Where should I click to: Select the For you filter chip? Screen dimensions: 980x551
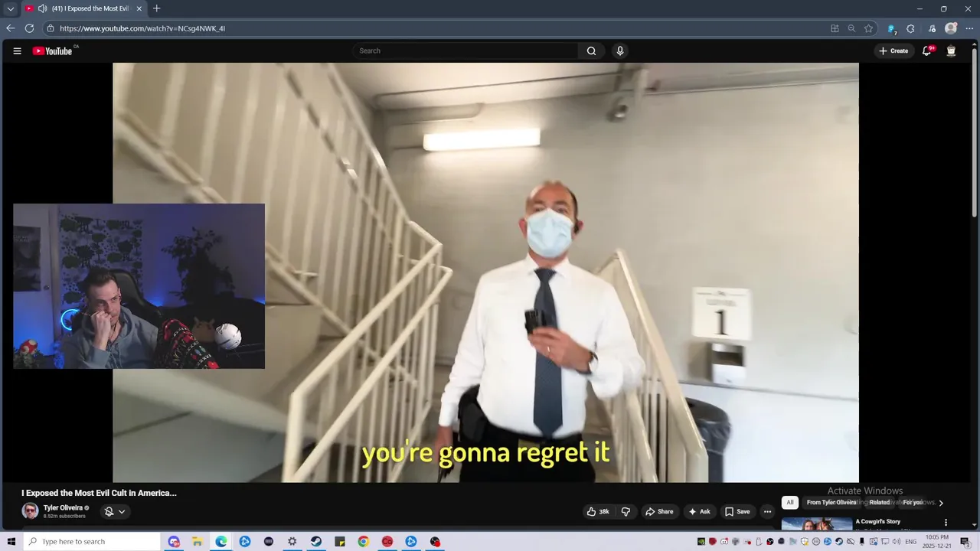click(x=913, y=503)
